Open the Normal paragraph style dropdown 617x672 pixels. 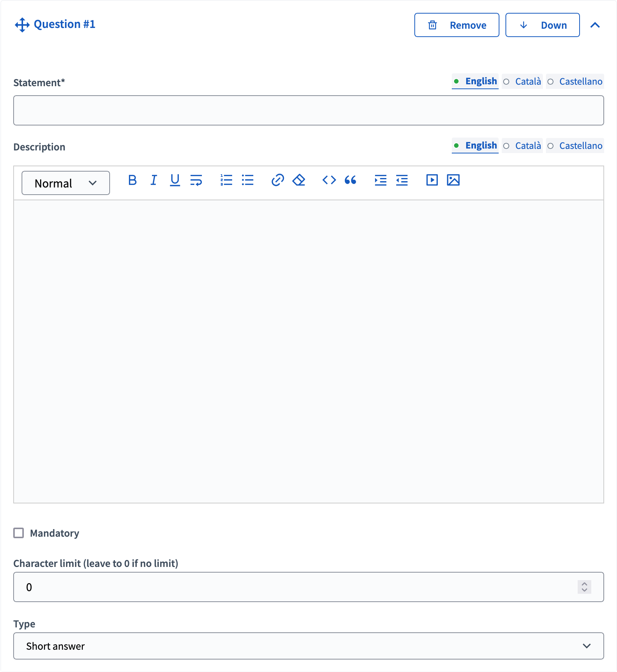pyautogui.click(x=65, y=183)
